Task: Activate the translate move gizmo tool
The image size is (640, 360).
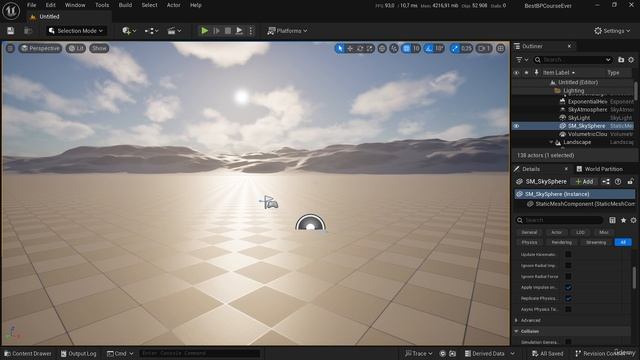Action: (350, 48)
